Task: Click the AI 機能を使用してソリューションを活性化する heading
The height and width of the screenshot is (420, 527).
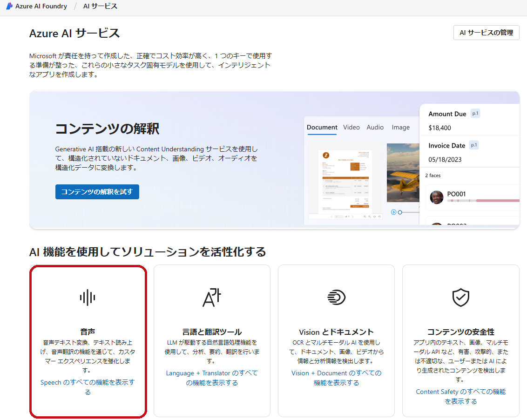Action: tap(148, 252)
